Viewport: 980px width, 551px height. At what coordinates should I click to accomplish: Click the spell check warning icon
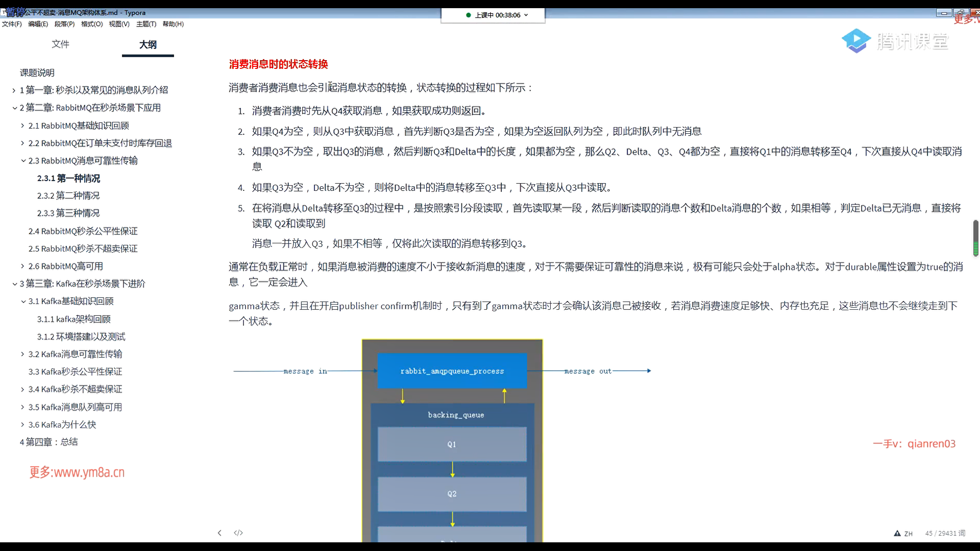[x=897, y=534]
